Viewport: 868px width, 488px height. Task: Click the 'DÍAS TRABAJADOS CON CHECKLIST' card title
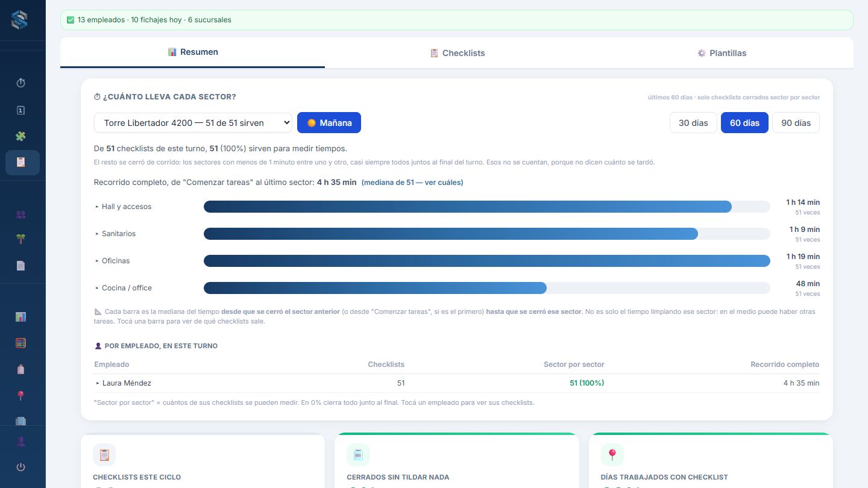coord(664,477)
